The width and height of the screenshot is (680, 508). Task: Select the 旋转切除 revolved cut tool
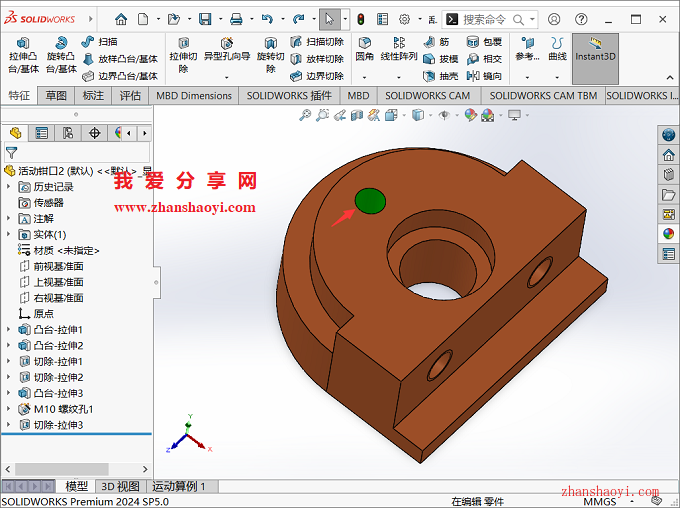pyautogui.click(x=270, y=55)
